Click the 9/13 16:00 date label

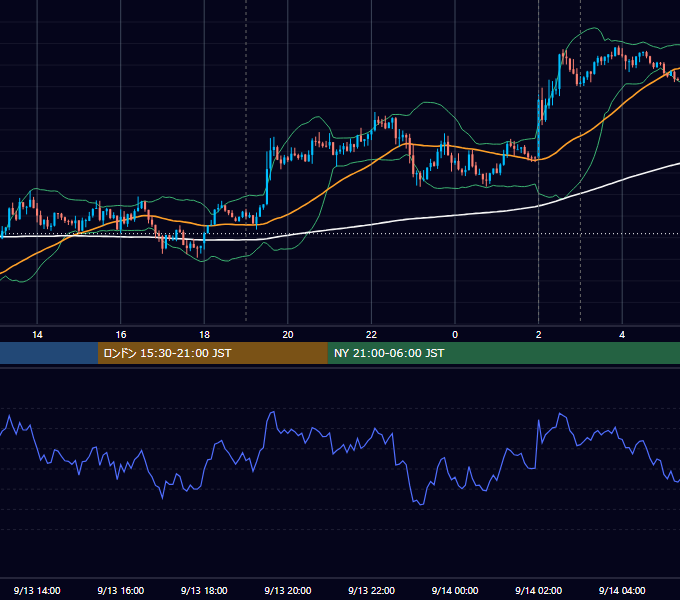[121, 590]
